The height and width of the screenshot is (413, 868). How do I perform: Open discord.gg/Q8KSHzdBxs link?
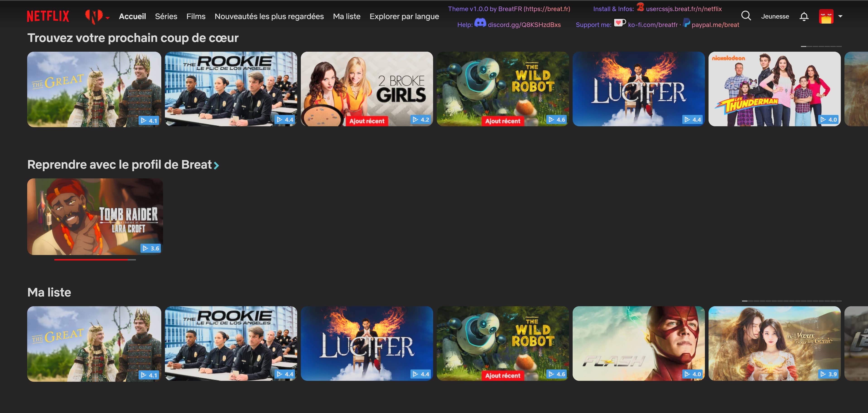[524, 25]
